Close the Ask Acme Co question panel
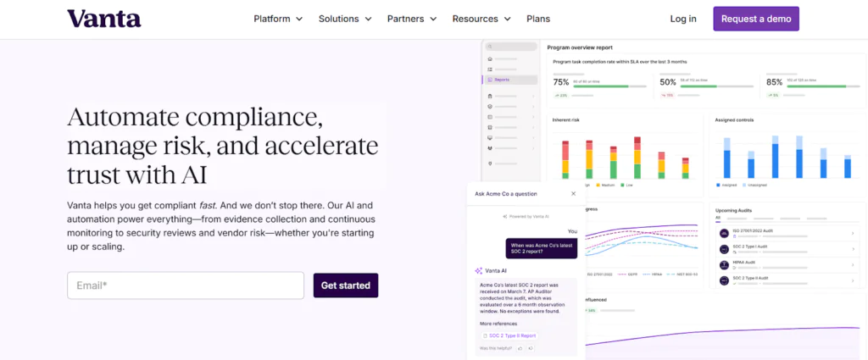 click(573, 193)
